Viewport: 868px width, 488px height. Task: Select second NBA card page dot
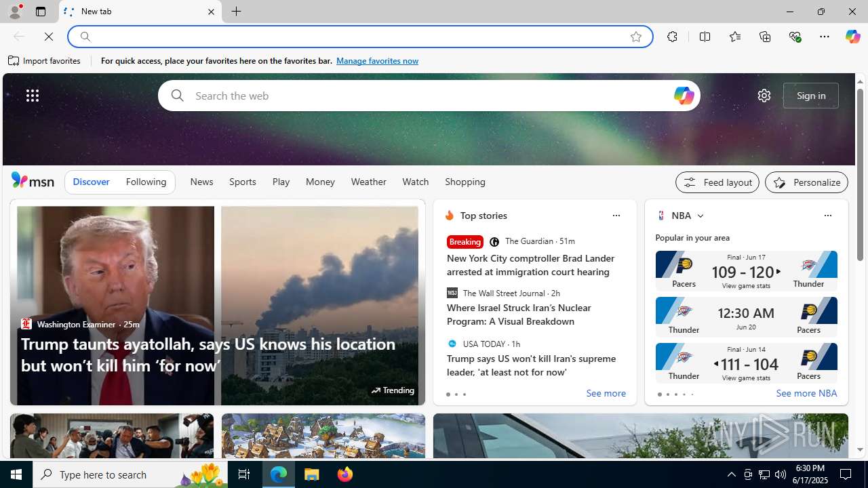point(667,394)
